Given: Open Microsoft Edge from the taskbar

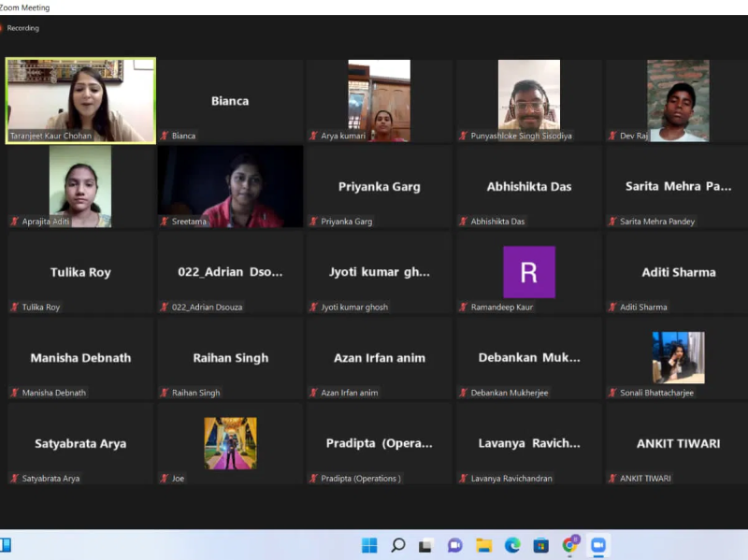Looking at the screenshot, I should pyautogui.click(x=512, y=545).
